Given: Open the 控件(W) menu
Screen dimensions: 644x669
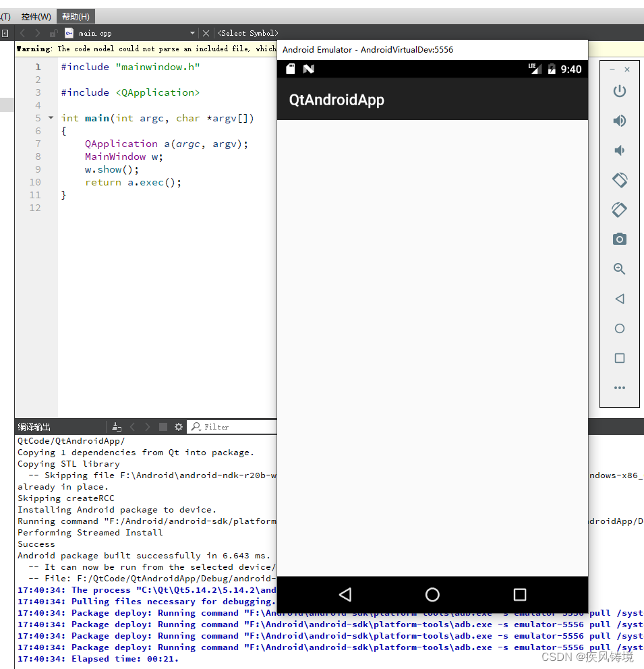Looking at the screenshot, I should tap(36, 16).
